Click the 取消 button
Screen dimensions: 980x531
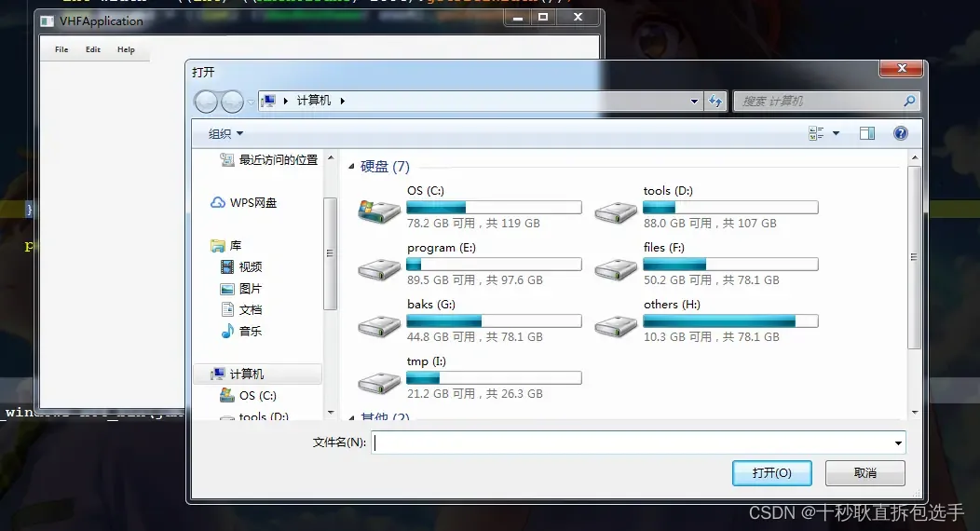[865, 473]
